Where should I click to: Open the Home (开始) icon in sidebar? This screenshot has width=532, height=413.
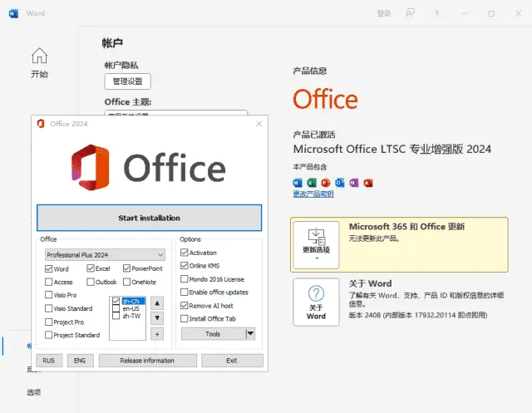pos(39,56)
